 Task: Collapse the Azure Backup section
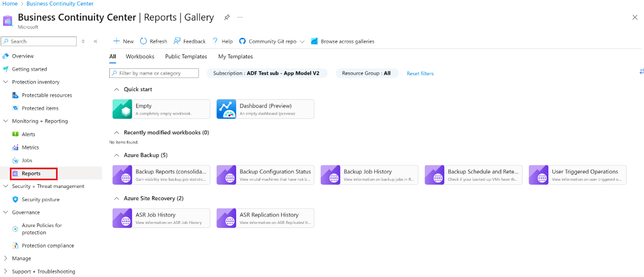[116, 156]
